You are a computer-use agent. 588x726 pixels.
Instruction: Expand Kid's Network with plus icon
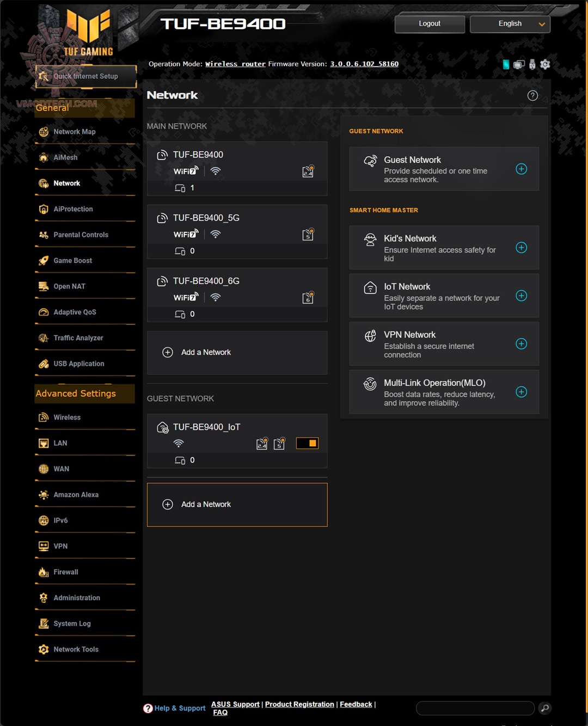click(x=521, y=248)
